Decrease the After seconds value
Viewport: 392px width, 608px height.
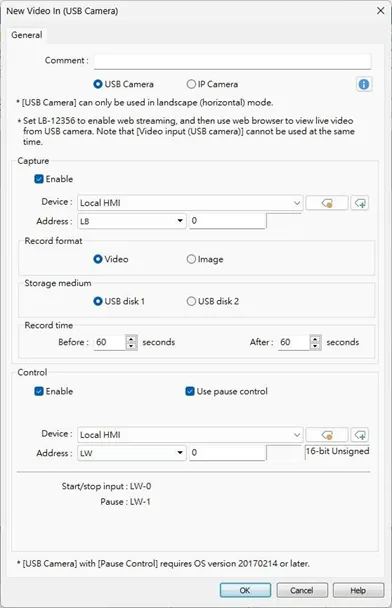[x=316, y=346]
